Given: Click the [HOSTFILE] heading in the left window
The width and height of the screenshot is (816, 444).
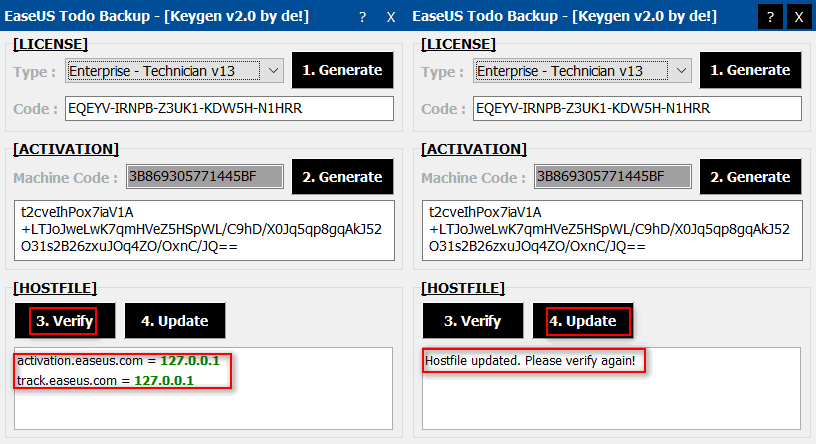Looking at the screenshot, I should click(55, 288).
